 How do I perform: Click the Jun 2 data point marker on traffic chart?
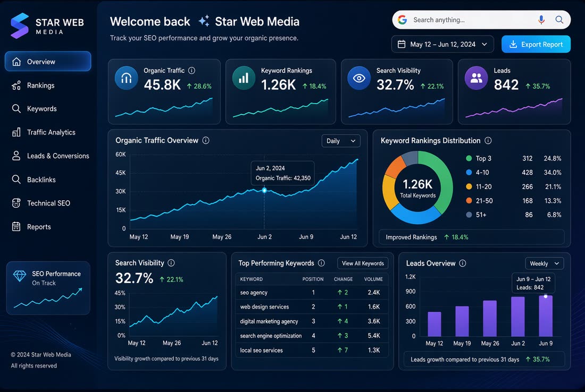[x=264, y=190]
